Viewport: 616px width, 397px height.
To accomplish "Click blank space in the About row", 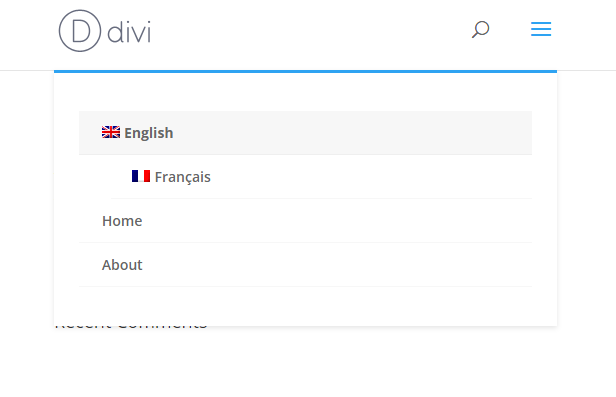I will tap(334, 265).
